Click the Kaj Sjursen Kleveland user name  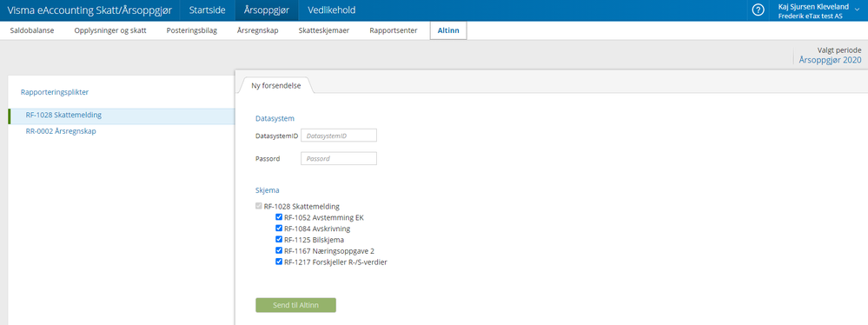[x=813, y=7]
